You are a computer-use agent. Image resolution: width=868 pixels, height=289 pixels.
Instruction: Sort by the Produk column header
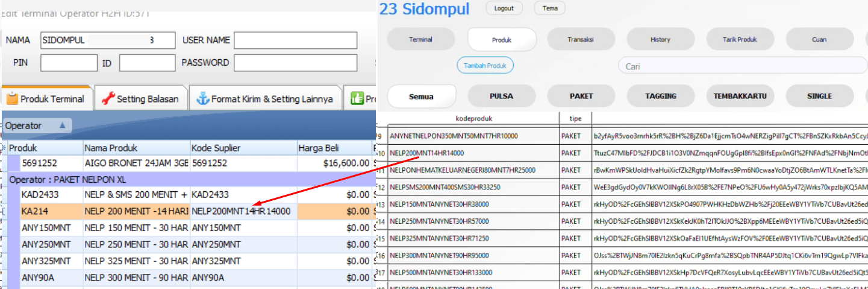(x=45, y=148)
